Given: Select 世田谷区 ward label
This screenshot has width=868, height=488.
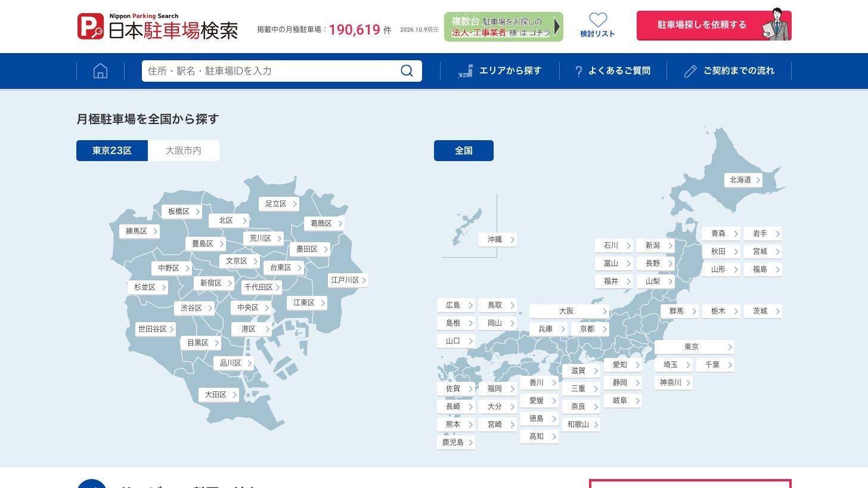Looking at the screenshot, I should tap(155, 329).
